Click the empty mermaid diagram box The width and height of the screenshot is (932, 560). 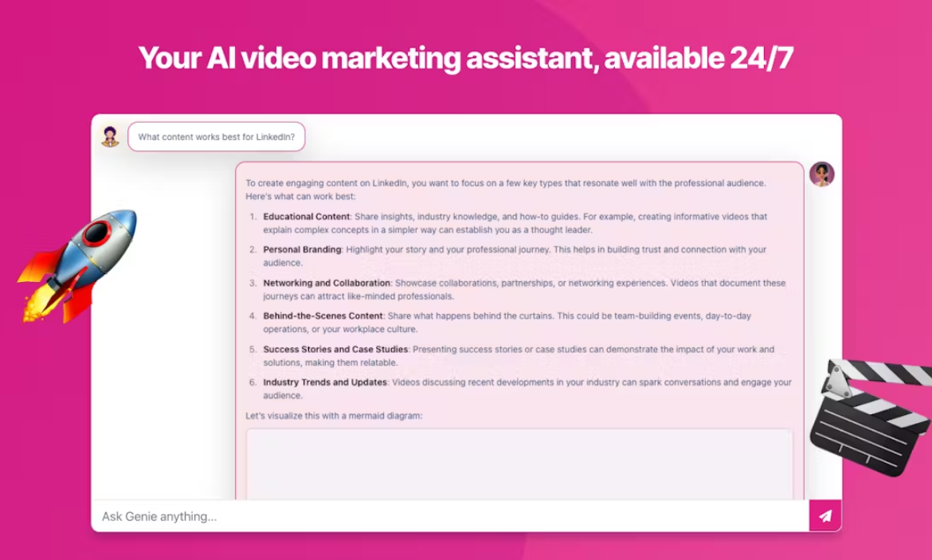(x=519, y=464)
